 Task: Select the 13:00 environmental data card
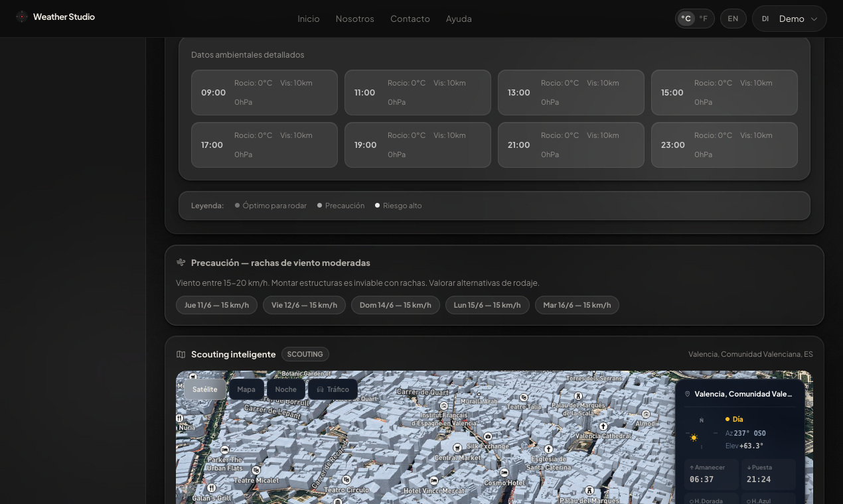tap(571, 93)
